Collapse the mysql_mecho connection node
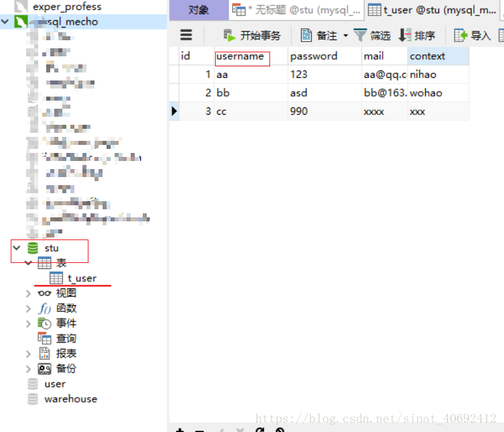The image size is (504, 432). 5,21
